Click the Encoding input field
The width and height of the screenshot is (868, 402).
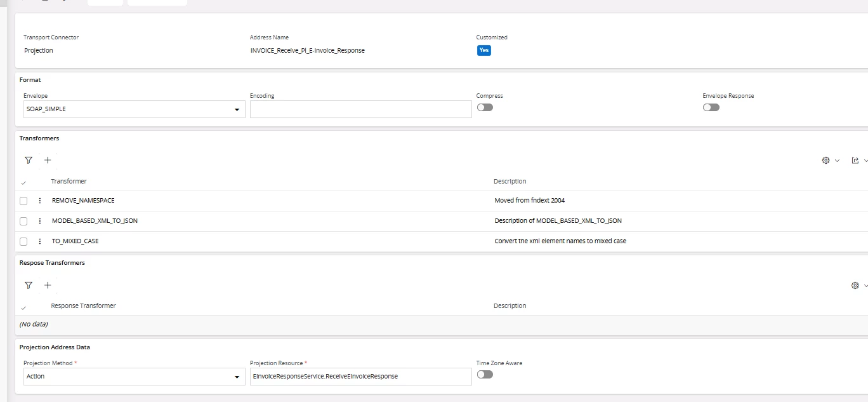coord(360,109)
